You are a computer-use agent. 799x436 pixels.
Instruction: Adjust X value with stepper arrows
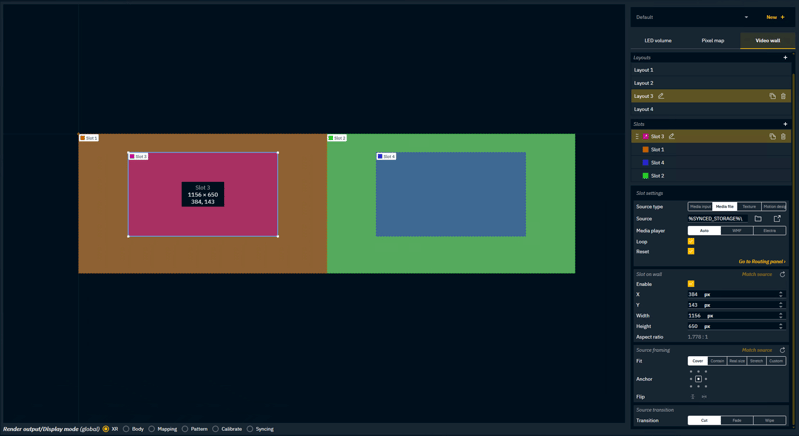[781, 294]
